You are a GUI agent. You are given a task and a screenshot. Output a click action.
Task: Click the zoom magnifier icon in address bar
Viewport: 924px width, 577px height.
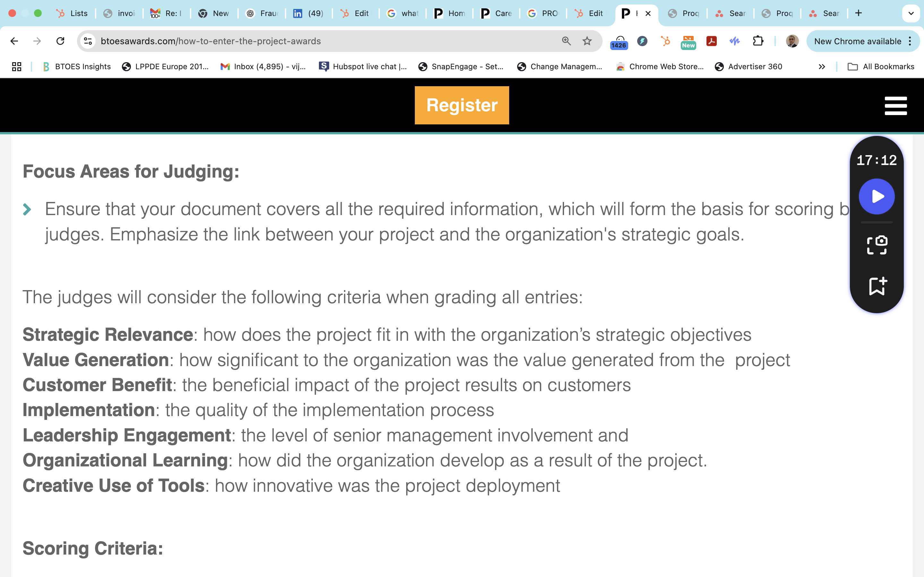click(x=566, y=41)
